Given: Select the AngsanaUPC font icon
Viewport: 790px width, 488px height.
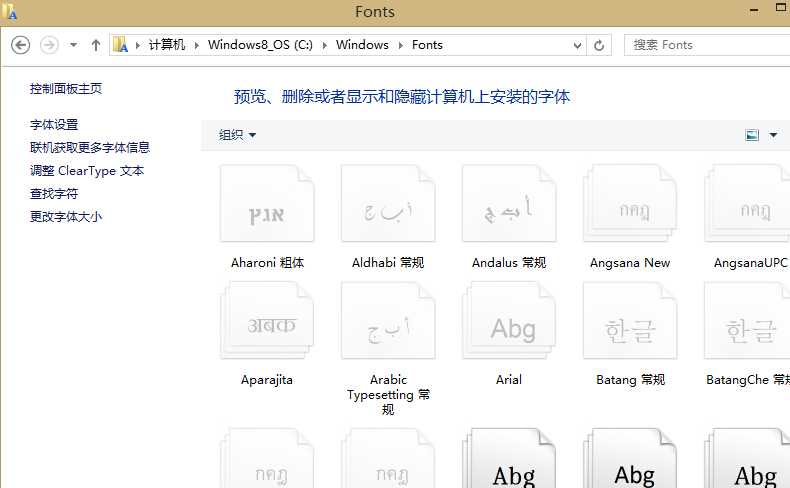Looking at the screenshot, I should (748, 203).
